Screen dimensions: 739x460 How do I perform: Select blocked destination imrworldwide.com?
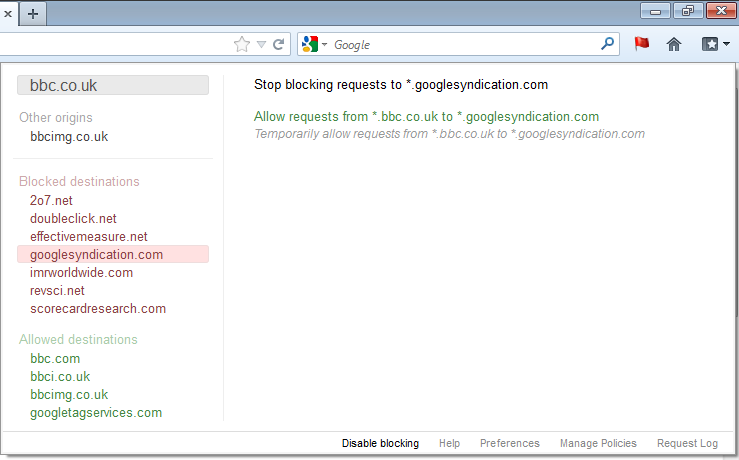[81, 272]
